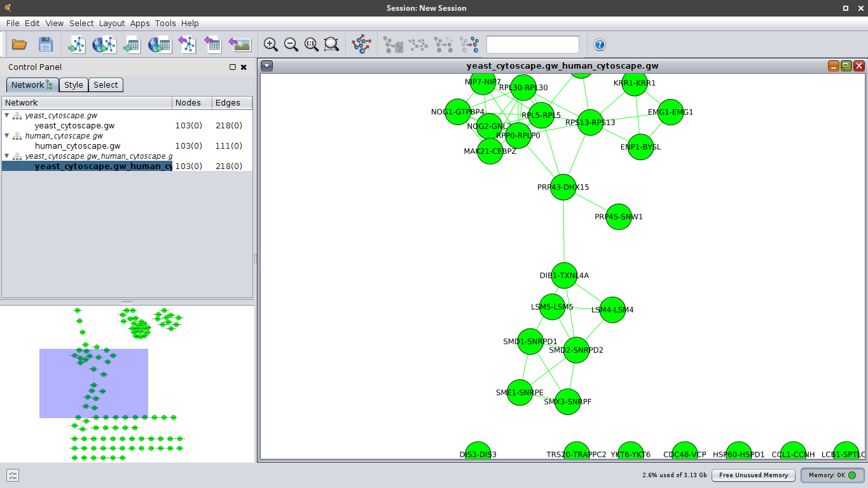
Task: Click the toolbar search input field
Action: [x=533, y=44]
